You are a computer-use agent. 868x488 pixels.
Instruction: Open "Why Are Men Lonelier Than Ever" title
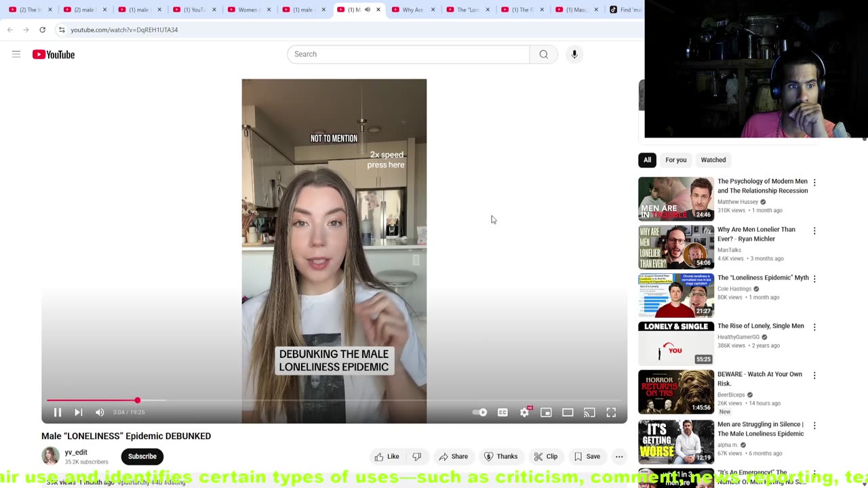(756, 234)
